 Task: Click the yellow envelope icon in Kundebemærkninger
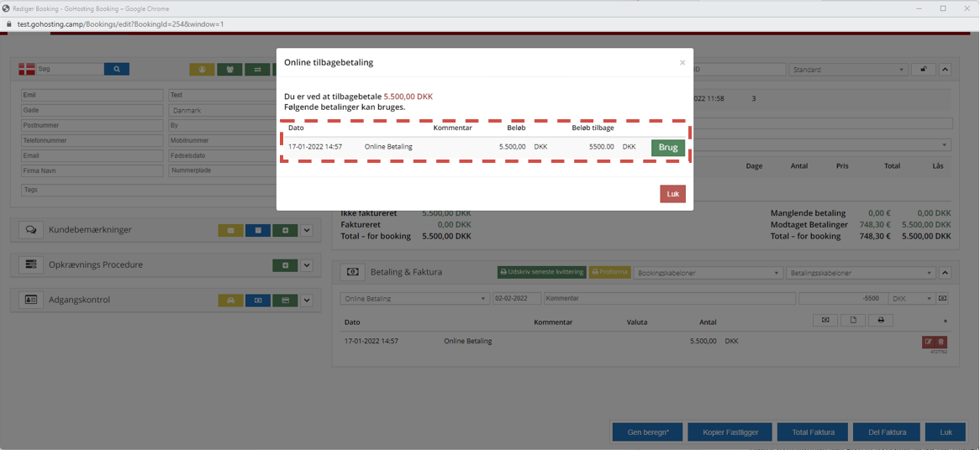click(230, 230)
